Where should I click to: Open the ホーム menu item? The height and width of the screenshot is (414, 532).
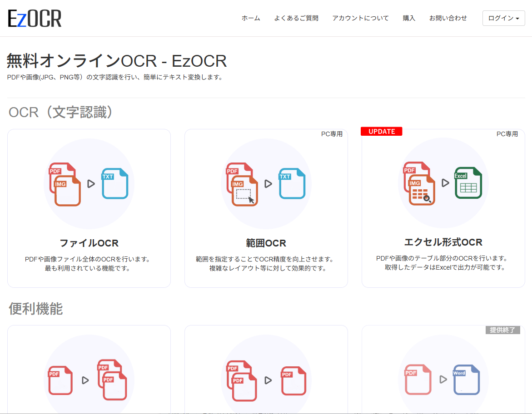click(x=251, y=18)
